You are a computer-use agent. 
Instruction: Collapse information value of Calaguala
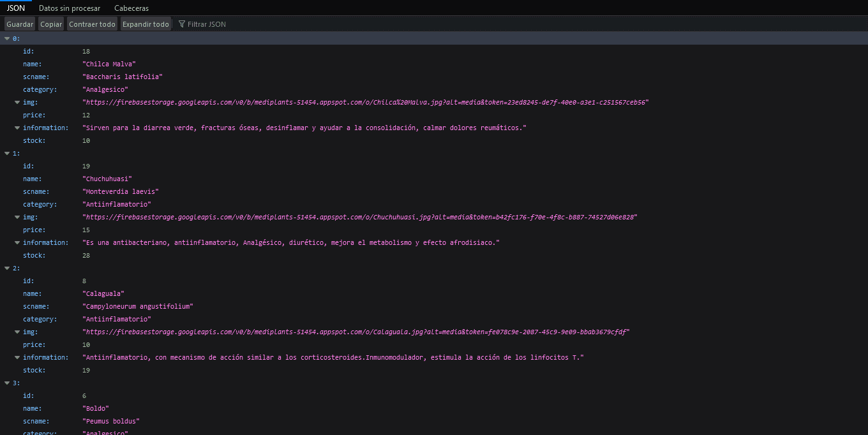(18, 357)
